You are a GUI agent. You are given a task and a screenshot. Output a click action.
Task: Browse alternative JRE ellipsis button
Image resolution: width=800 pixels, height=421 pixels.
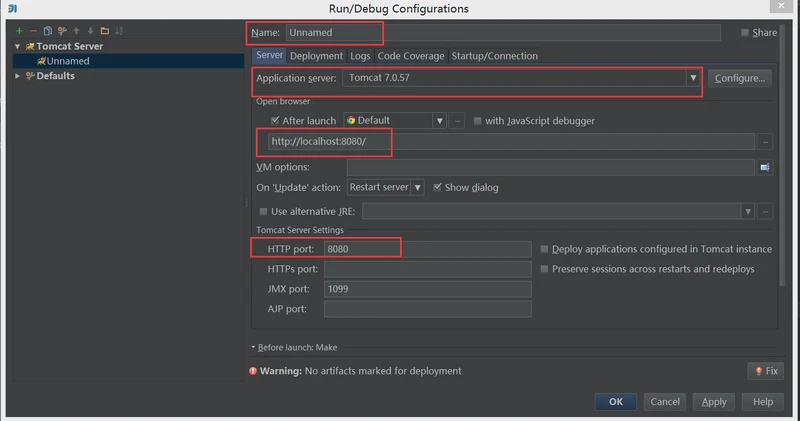(765, 211)
